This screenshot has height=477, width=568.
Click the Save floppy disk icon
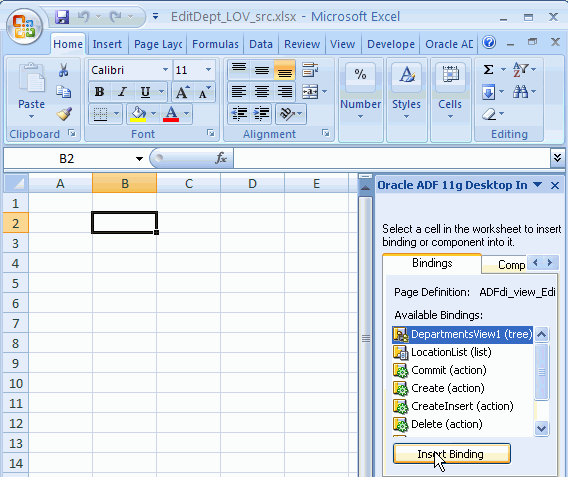coord(62,17)
